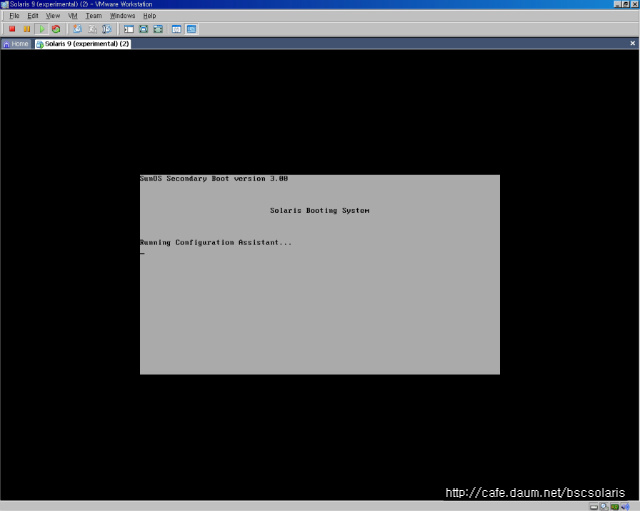Open the Team menu

pyautogui.click(x=93, y=16)
